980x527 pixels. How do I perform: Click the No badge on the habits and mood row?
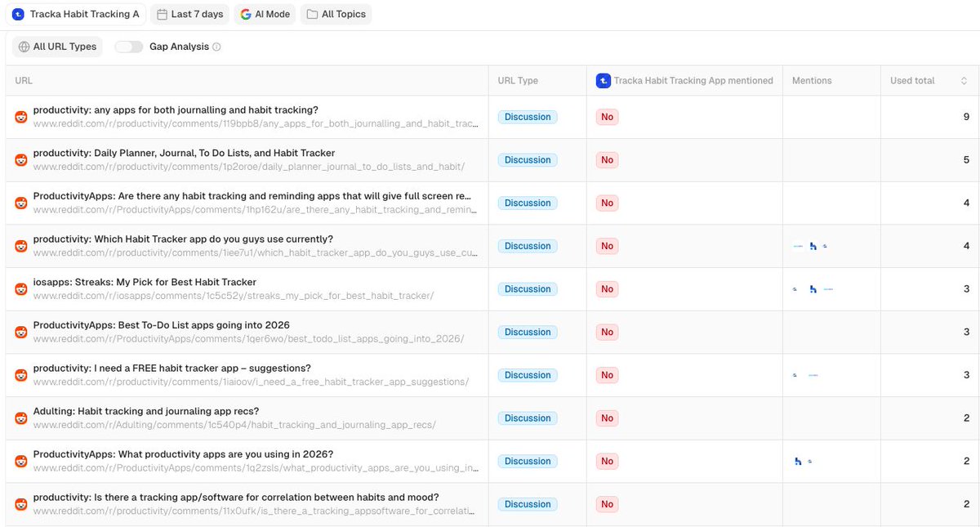click(607, 504)
